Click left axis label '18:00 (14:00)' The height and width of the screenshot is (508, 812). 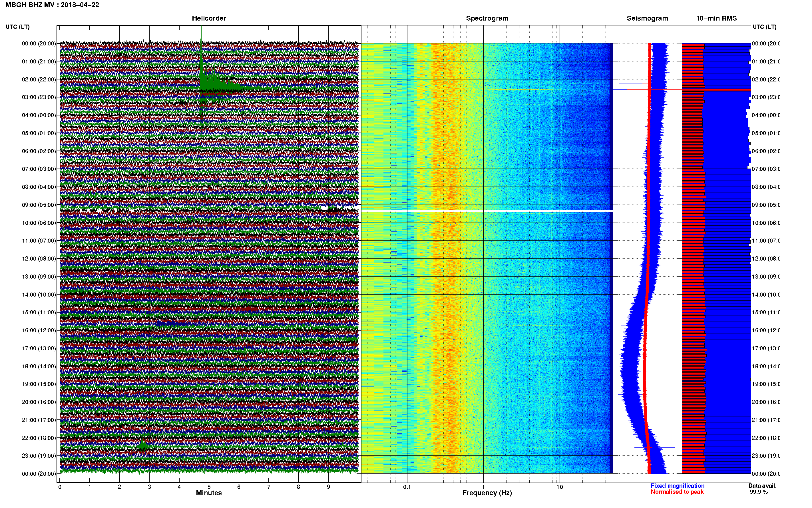pyautogui.click(x=39, y=366)
